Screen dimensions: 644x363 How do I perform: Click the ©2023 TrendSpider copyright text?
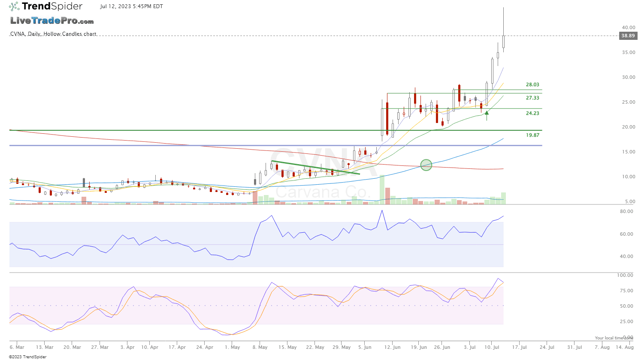pyautogui.click(x=28, y=357)
